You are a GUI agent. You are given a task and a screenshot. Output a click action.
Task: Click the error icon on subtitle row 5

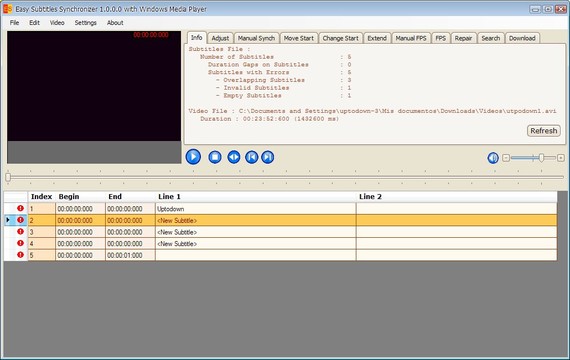coord(20,255)
